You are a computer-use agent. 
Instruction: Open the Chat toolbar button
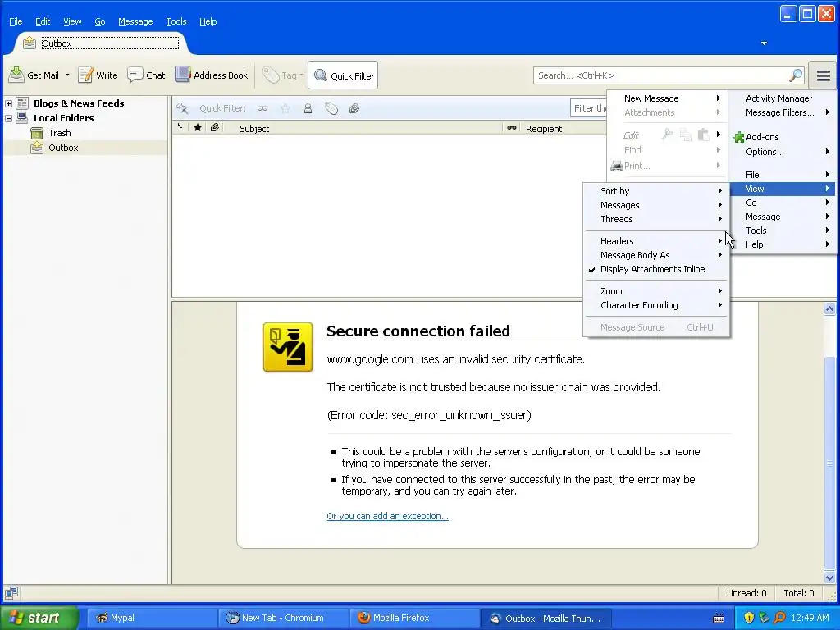click(146, 75)
